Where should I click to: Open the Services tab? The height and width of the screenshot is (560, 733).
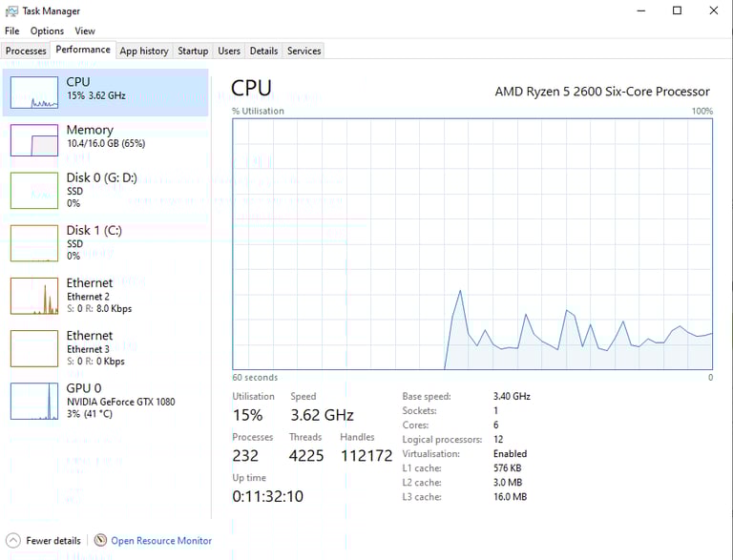pos(304,51)
